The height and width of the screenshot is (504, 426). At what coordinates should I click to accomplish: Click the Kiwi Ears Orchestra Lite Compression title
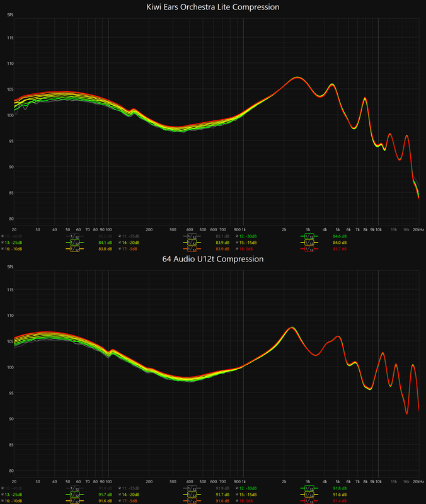tap(213, 7)
